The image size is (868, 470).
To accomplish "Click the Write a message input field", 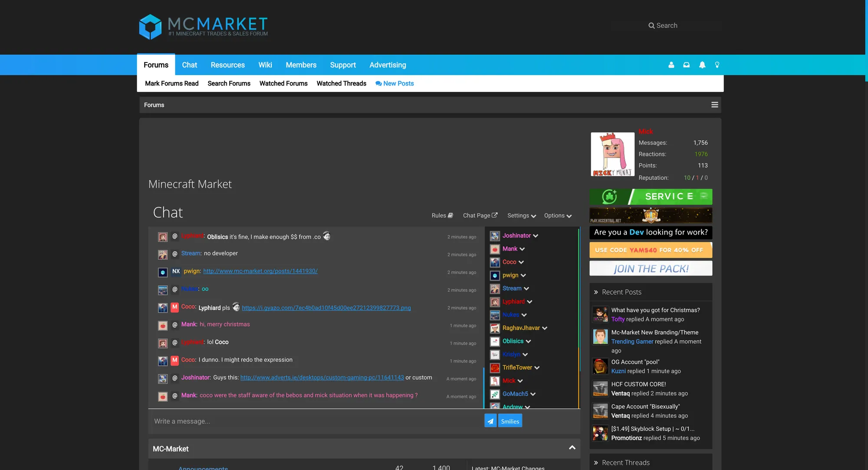I will 316,421.
